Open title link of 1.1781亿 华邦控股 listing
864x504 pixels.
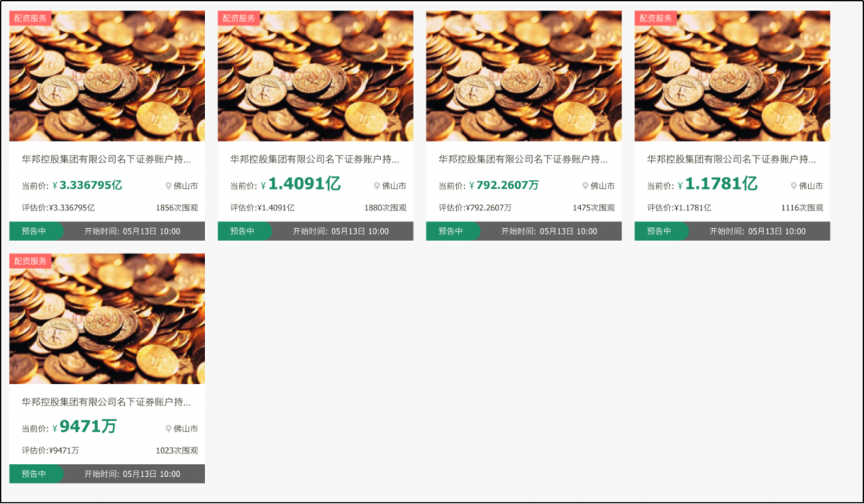click(731, 159)
